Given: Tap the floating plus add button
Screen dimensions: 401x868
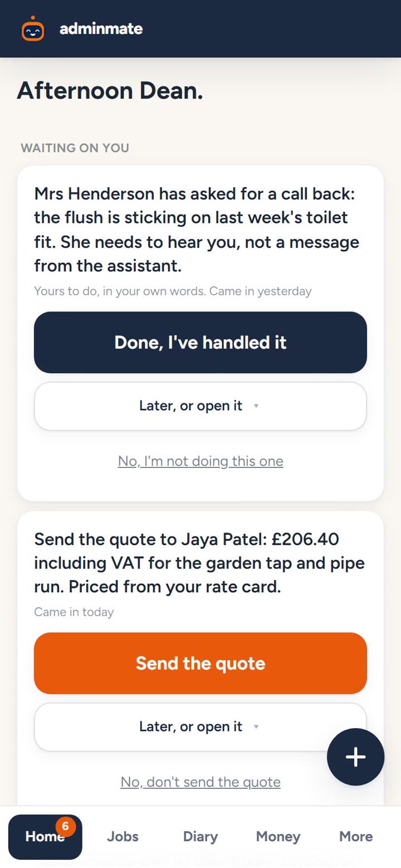Looking at the screenshot, I should tap(355, 757).
